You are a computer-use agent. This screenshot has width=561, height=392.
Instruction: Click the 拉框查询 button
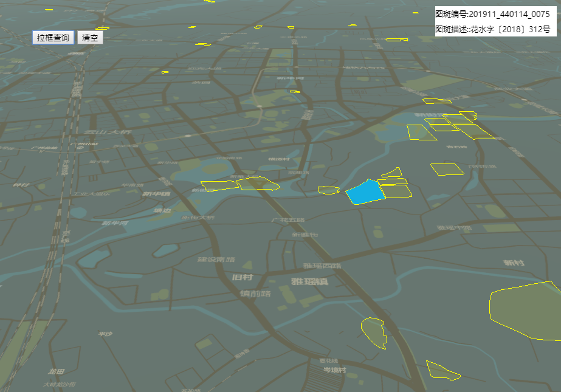click(53, 38)
